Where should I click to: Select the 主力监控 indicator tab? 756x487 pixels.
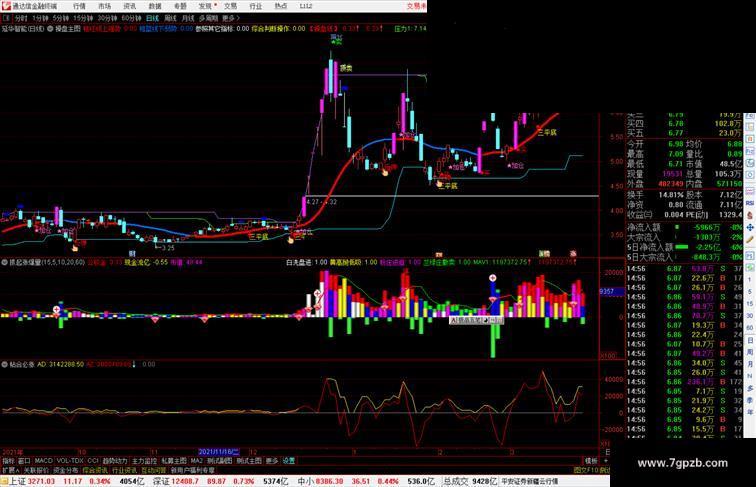[x=144, y=461]
